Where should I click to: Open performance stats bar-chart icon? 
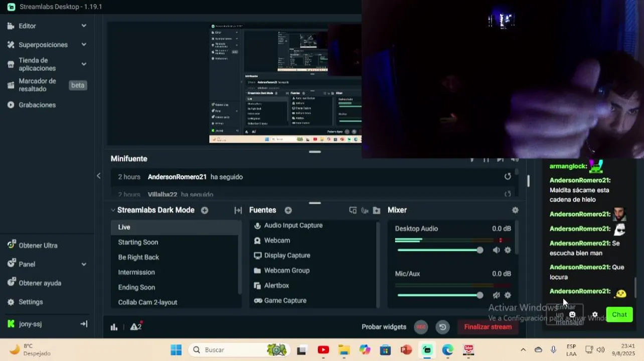[x=114, y=327]
